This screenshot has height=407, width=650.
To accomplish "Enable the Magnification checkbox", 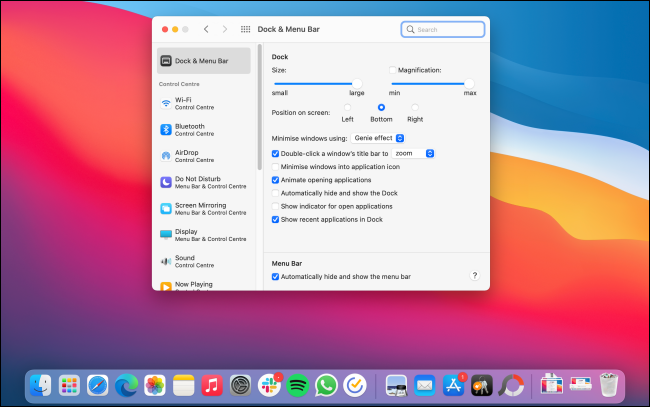I will 393,70.
